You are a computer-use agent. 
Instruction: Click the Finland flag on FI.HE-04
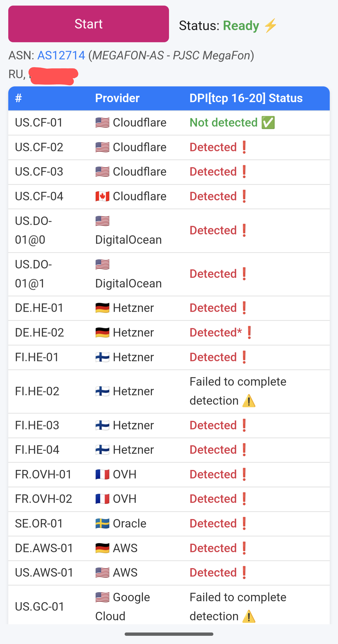coord(102,450)
